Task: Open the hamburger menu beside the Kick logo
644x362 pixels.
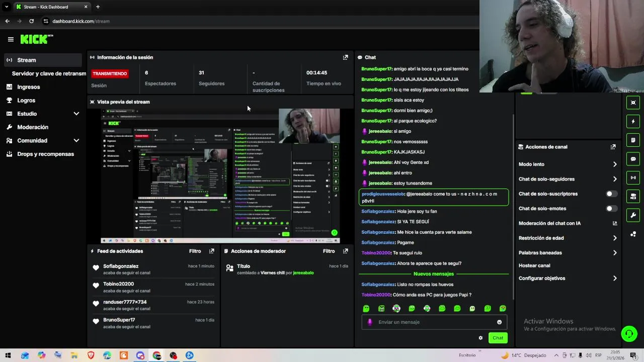Action: coord(11,39)
